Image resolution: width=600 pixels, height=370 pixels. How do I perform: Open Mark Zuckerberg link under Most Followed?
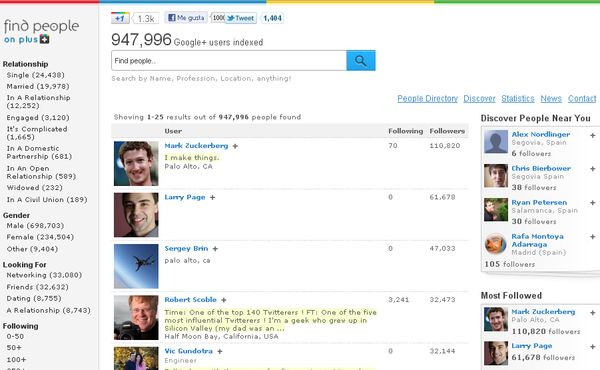tap(543, 312)
